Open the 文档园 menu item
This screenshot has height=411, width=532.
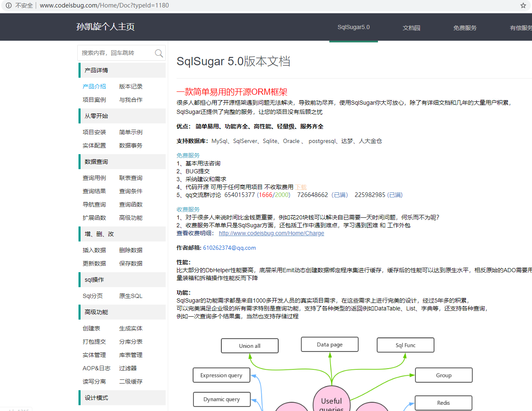tap(411, 28)
